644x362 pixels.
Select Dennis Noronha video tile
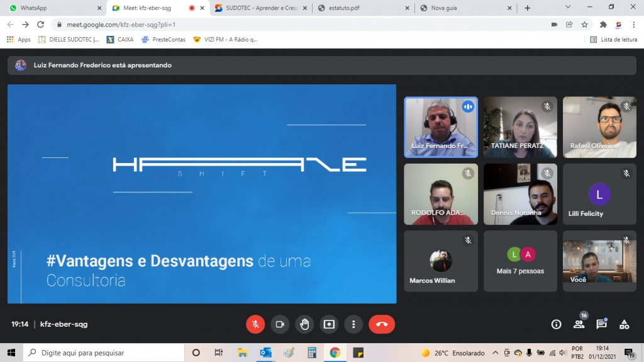tap(520, 194)
